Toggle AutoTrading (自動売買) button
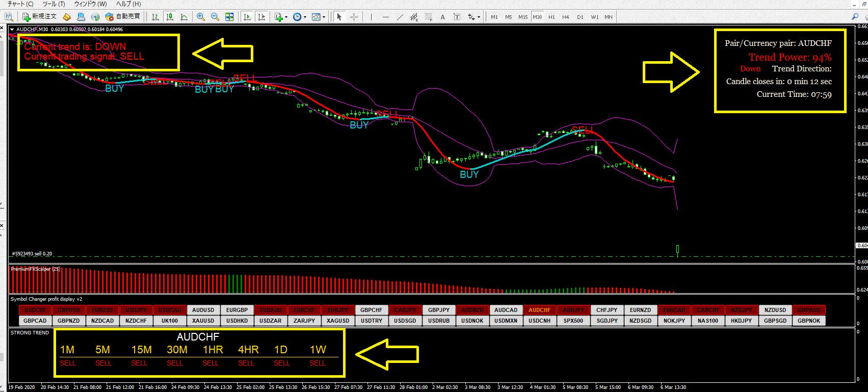Viewport: 868px width, 392px height. point(122,17)
